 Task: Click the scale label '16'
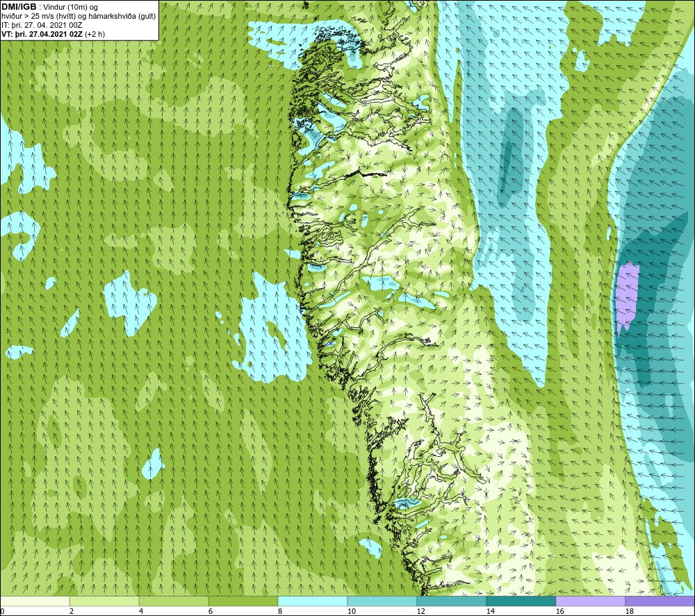point(559,612)
